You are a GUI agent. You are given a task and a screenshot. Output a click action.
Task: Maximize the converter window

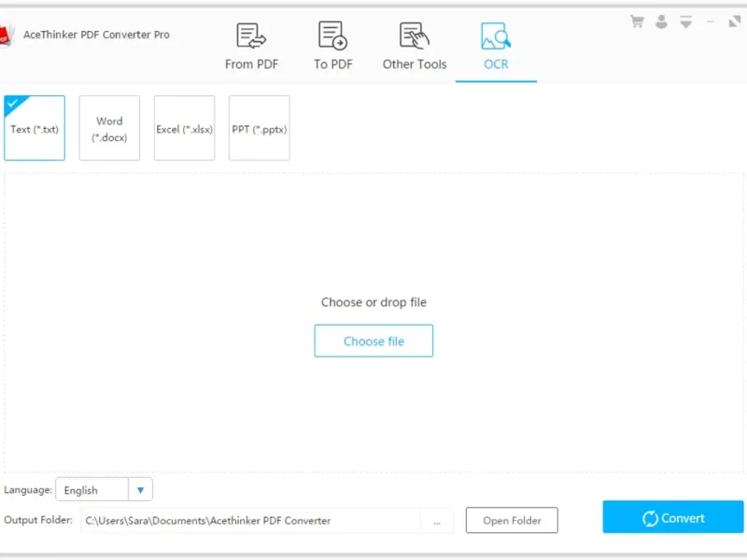pyautogui.click(x=735, y=21)
